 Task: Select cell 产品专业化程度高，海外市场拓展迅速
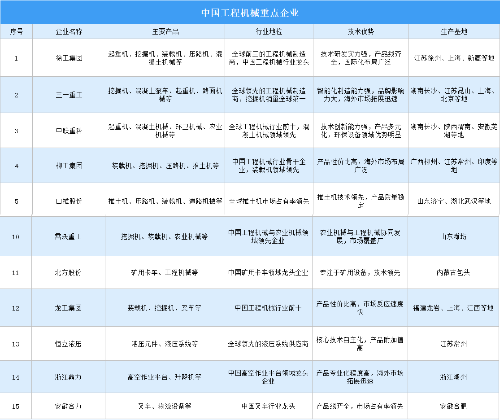click(x=360, y=377)
